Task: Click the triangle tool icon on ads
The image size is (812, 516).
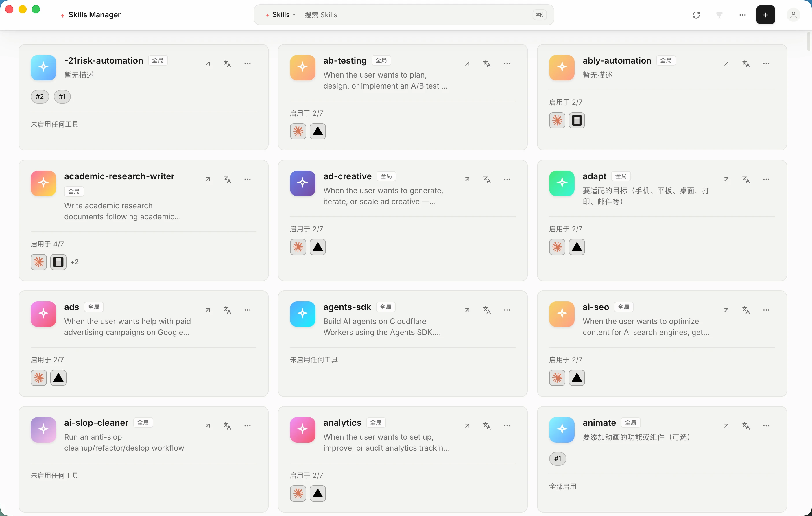Action: point(58,378)
